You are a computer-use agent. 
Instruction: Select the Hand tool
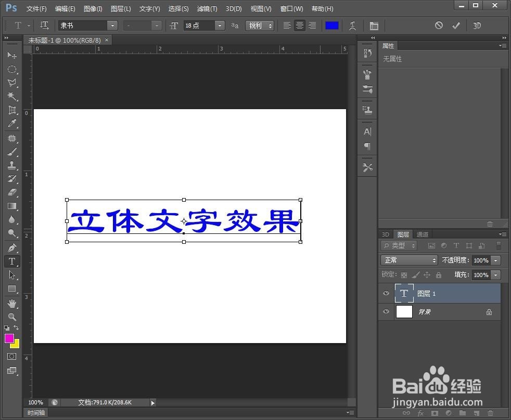pyautogui.click(x=12, y=303)
